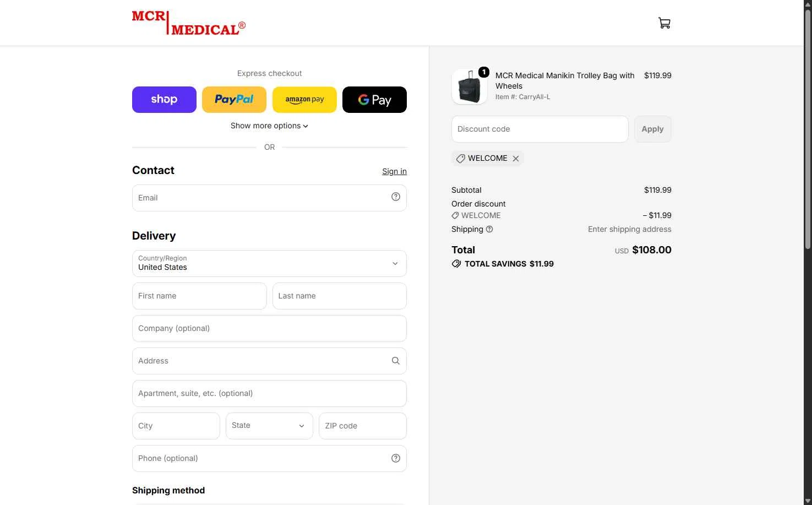Screen dimensions: 812x505
Task: Pay with Google Pay
Action: [x=374, y=100]
